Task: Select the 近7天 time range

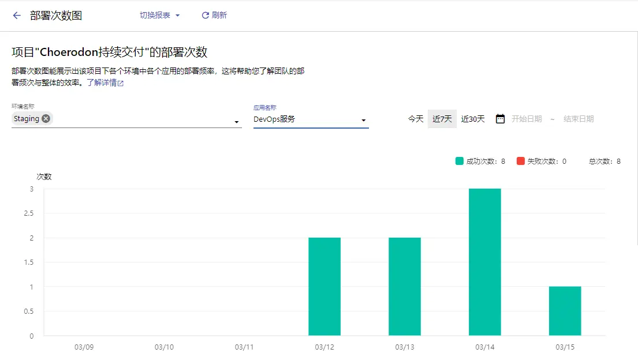Action: coord(442,119)
